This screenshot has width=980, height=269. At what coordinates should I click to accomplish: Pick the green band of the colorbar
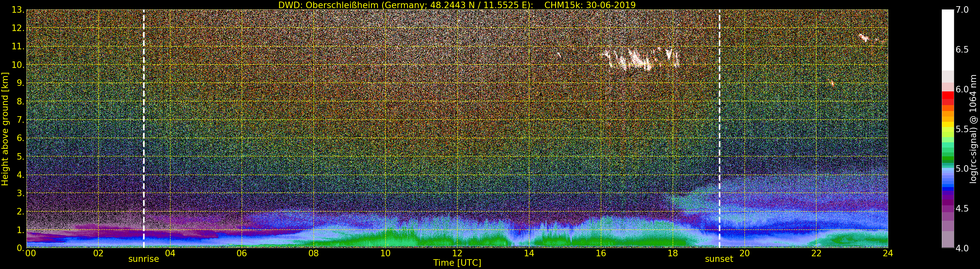coord(948,159)
